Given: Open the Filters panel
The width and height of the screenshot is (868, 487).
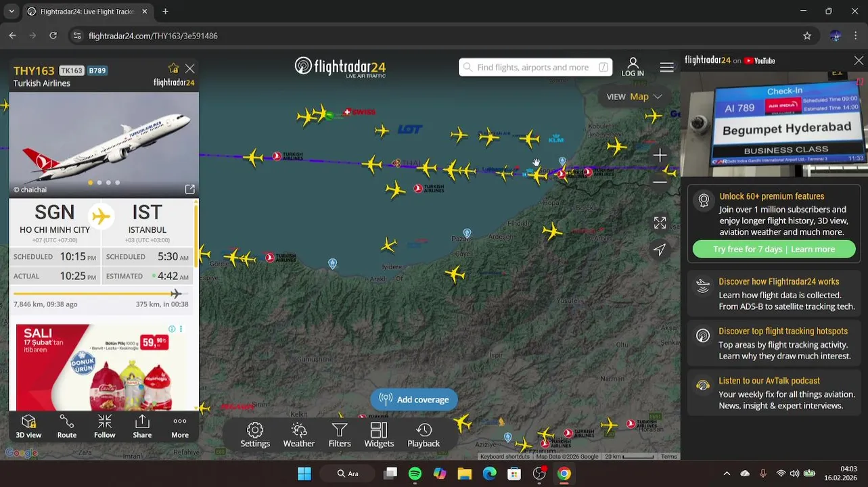Looking at the screenshot, I should 340,435.
